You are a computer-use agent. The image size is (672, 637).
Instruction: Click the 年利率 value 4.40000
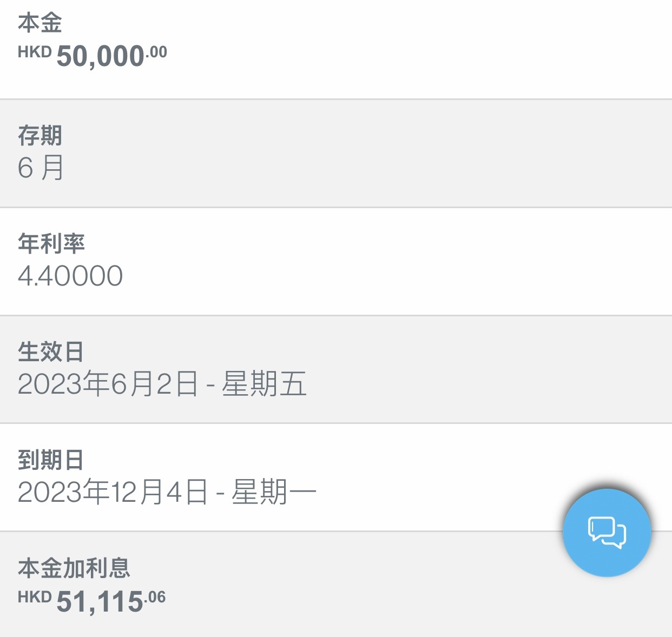point(70,275)
